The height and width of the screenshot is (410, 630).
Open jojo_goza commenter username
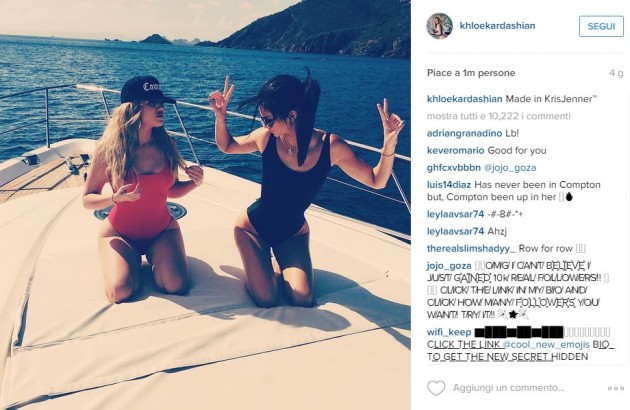click(449, 266)
